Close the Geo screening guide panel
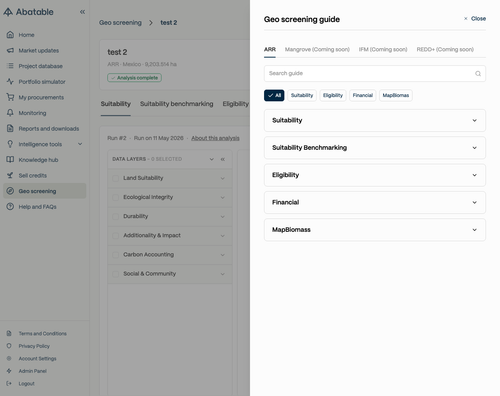500x396 pixels. coord(475,19)
